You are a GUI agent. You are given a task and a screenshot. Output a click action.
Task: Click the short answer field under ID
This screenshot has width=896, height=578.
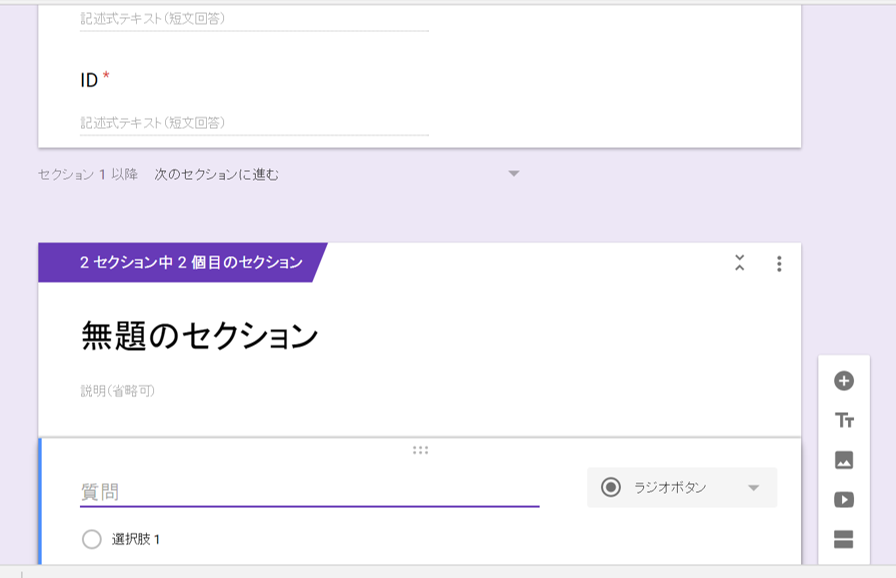254,123
